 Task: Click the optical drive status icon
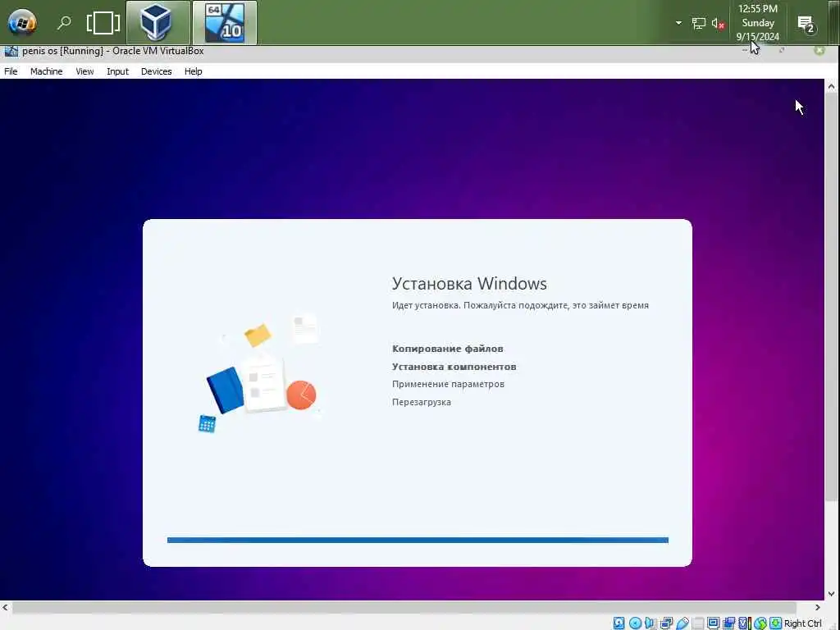pos(636,623)
